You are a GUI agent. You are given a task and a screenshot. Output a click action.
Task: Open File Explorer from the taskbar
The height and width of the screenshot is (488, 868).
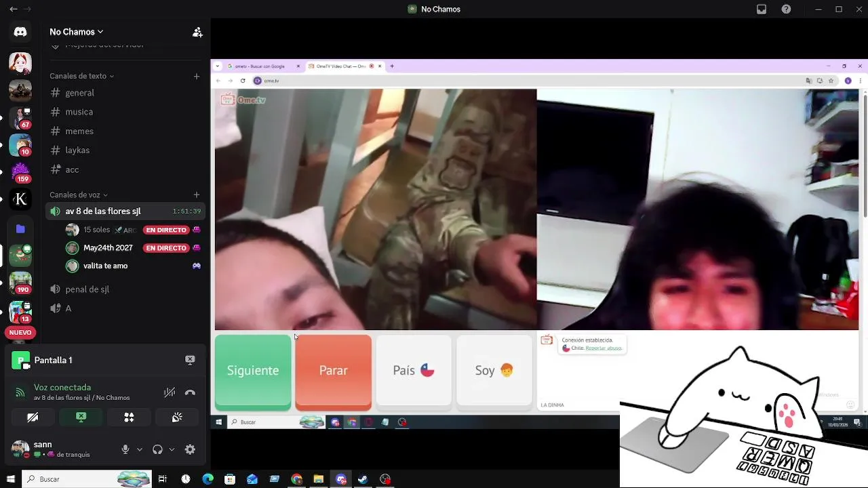[319, 479]
